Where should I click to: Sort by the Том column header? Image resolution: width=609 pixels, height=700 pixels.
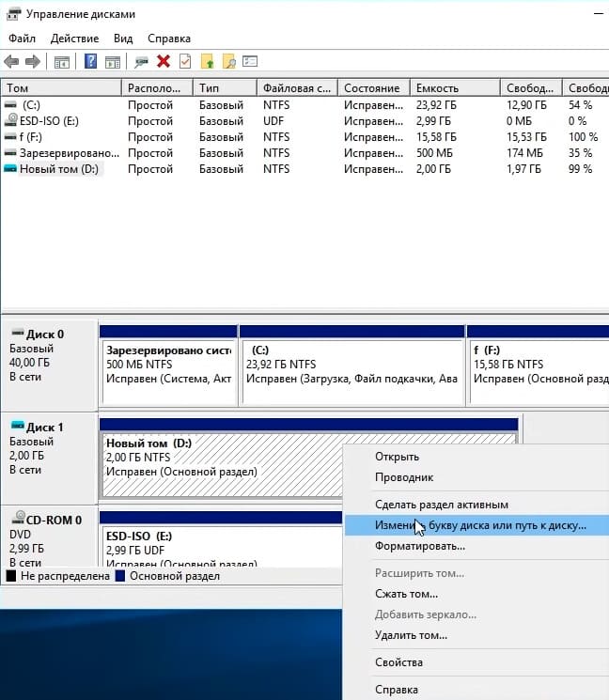pos(61,88)
